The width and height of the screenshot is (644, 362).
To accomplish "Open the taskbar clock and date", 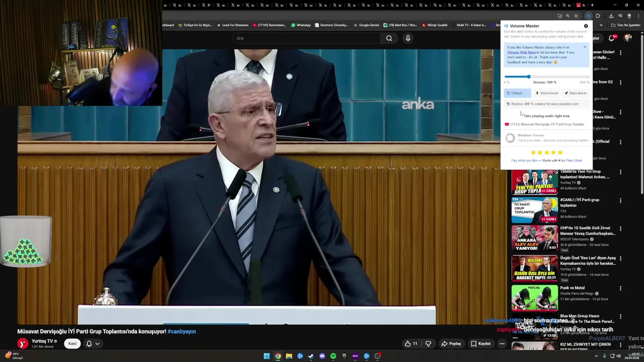I will tap(631, 356).
